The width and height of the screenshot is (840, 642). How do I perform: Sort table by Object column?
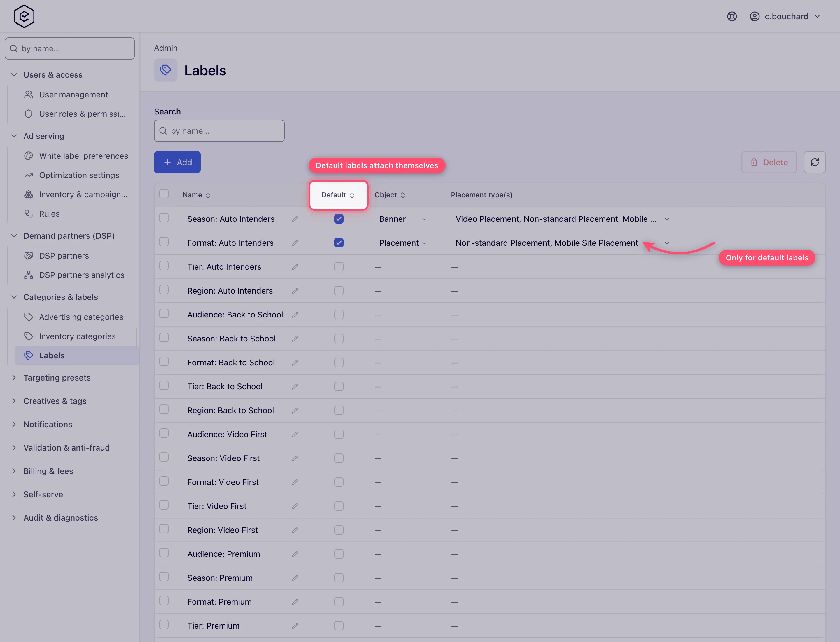390,195
